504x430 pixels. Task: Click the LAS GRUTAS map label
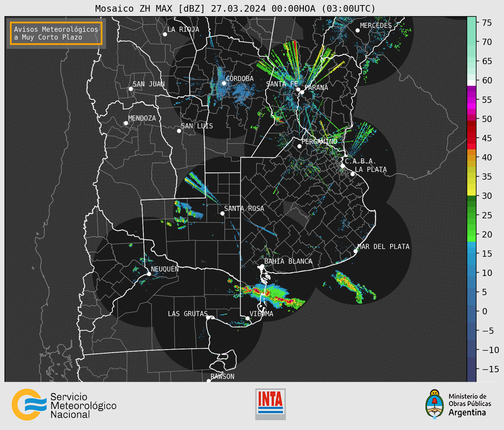point(188,314)
